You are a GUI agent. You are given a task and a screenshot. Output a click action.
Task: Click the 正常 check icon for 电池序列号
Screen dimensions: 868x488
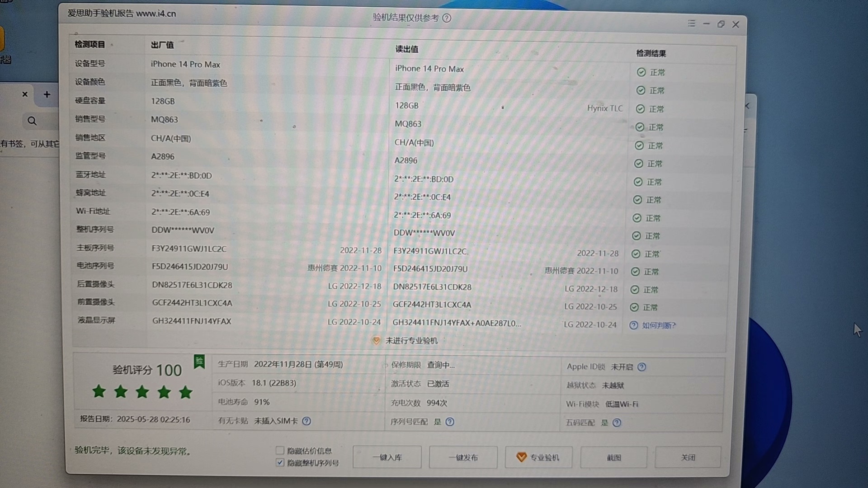coord(635,272)
